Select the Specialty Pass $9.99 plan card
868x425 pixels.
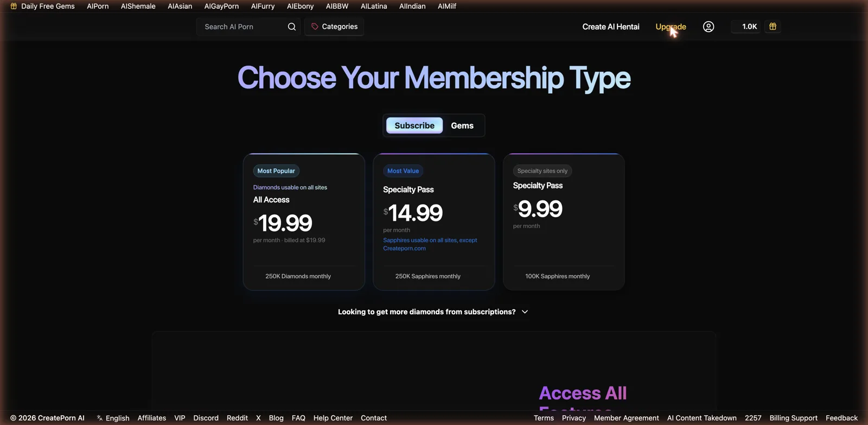pos(564,222)
